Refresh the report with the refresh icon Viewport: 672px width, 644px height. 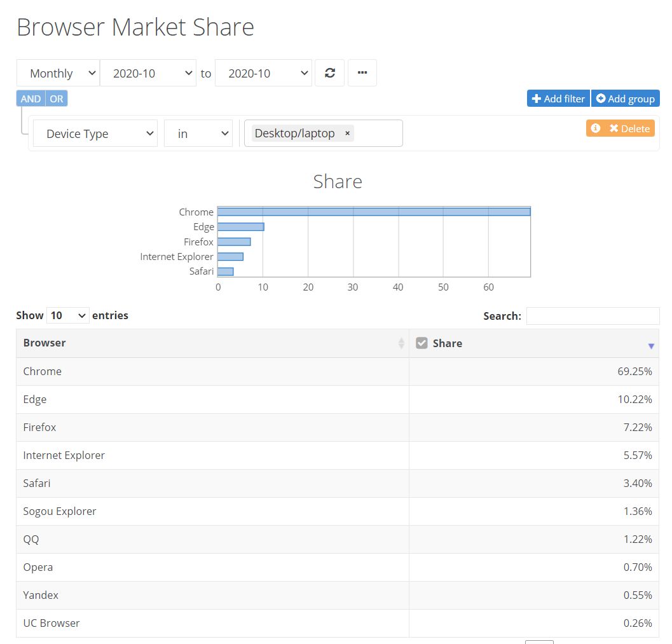[329, 72]
